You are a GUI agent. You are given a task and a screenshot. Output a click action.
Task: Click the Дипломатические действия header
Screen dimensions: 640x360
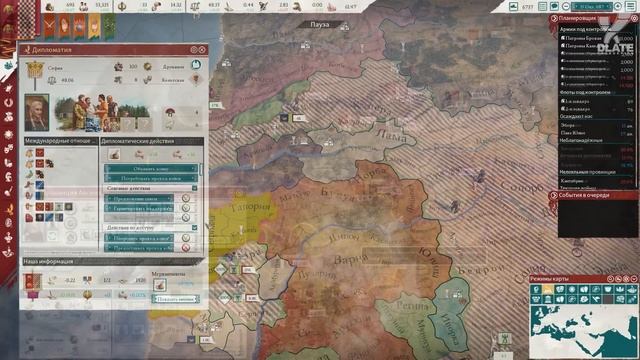[152, 141]
